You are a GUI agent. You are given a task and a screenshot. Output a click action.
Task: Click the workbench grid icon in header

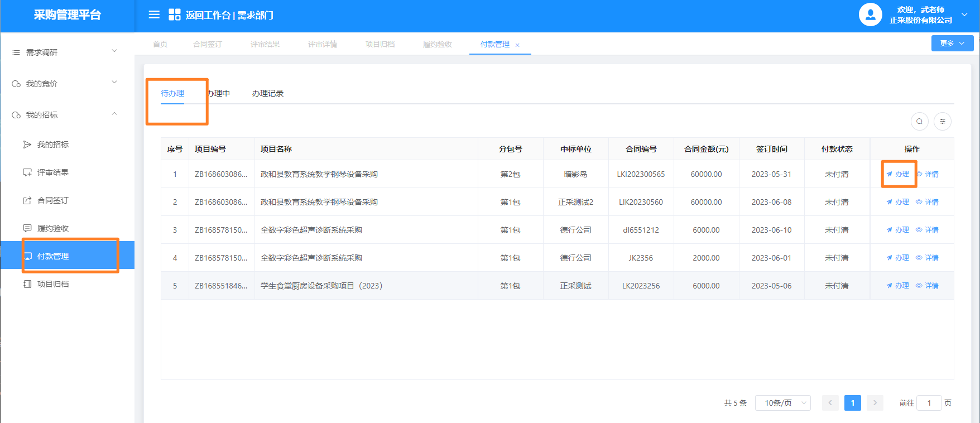point(175,15)
